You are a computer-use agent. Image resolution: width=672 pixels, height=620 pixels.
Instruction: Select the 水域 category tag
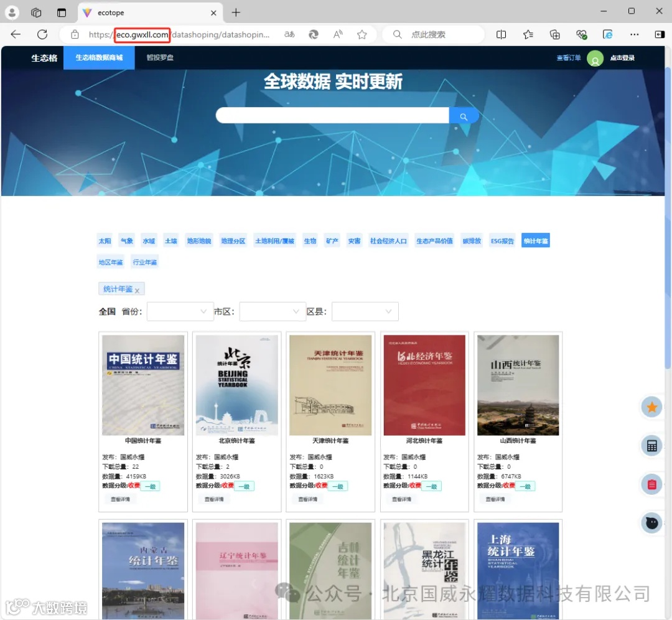click(x=149, y=241)
